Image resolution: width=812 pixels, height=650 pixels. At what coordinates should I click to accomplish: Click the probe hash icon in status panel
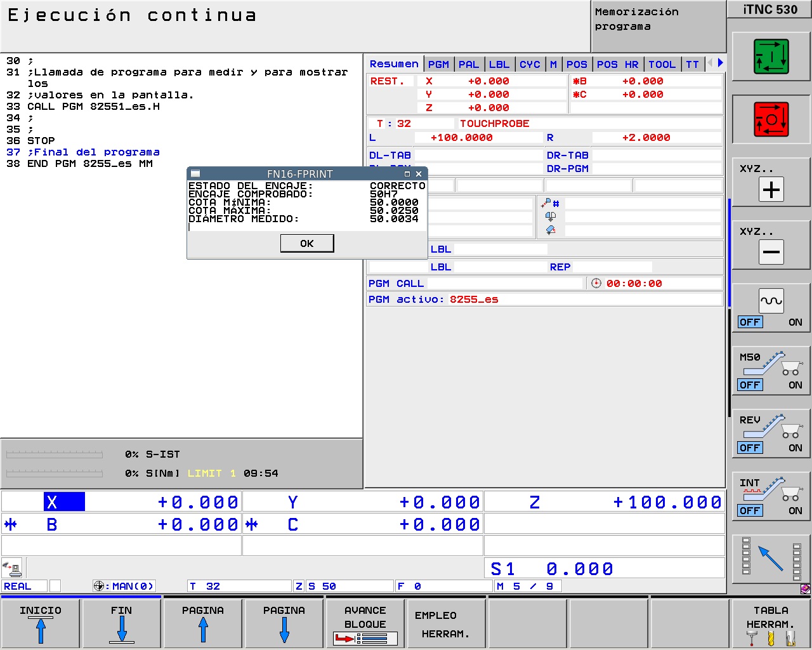coord(550,203)
